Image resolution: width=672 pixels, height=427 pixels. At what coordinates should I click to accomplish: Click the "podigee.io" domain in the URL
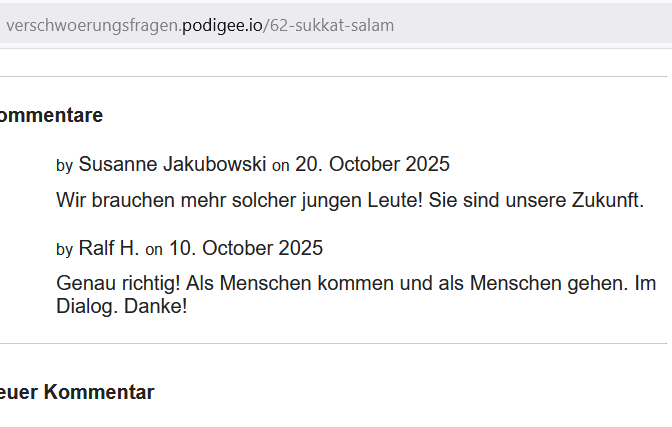(x=222, y=25)
